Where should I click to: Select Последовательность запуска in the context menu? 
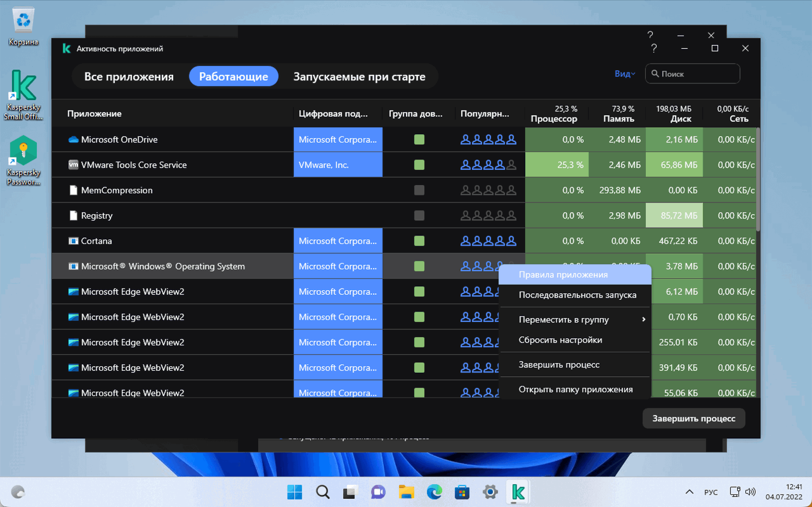575,295
